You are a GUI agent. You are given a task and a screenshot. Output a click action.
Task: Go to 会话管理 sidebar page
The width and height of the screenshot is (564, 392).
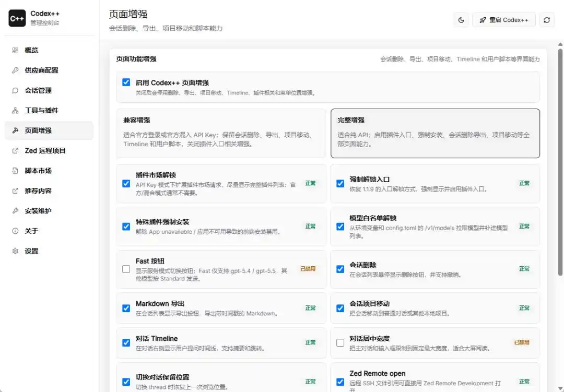(x=49, y=91)
